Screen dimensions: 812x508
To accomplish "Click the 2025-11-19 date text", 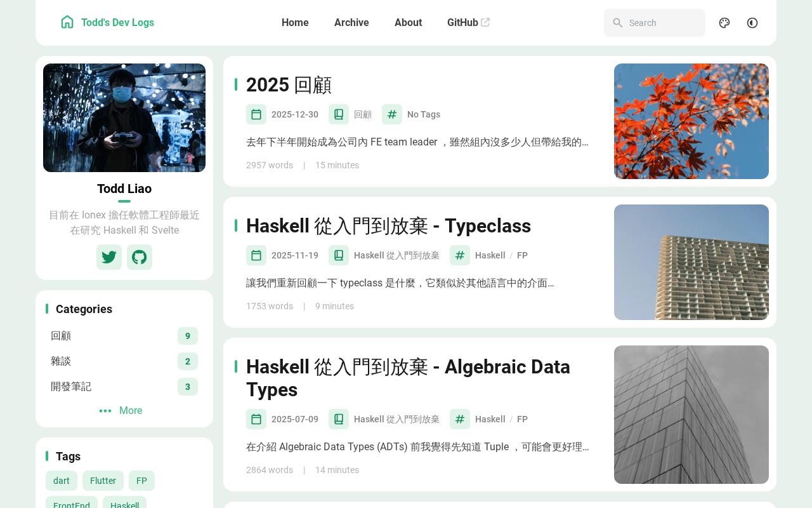I will (295, 255).
